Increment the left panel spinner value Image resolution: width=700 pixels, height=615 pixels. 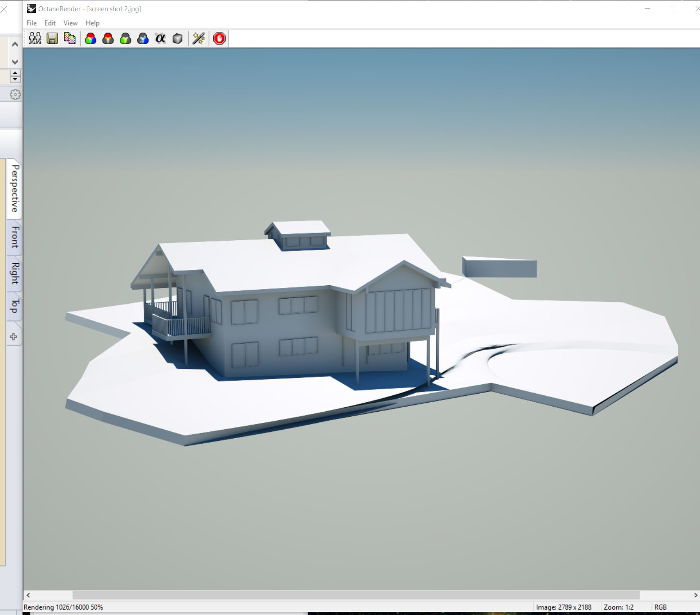click(x=15, y=73)
